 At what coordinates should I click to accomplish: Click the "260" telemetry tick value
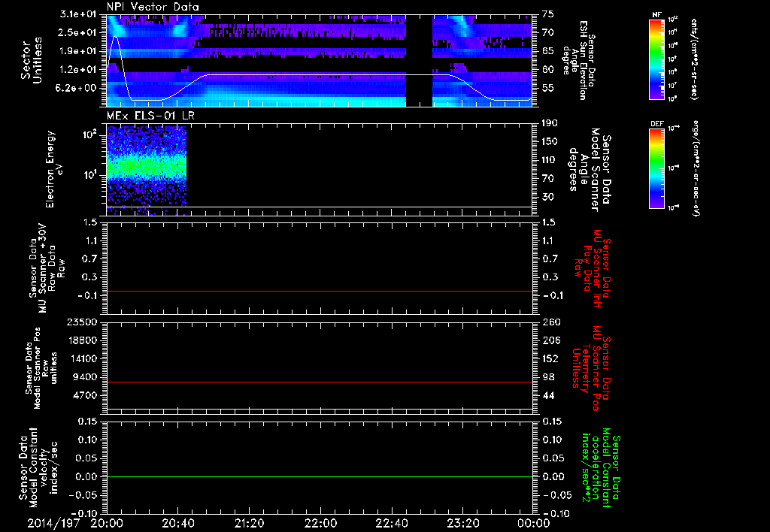point(551,322)
